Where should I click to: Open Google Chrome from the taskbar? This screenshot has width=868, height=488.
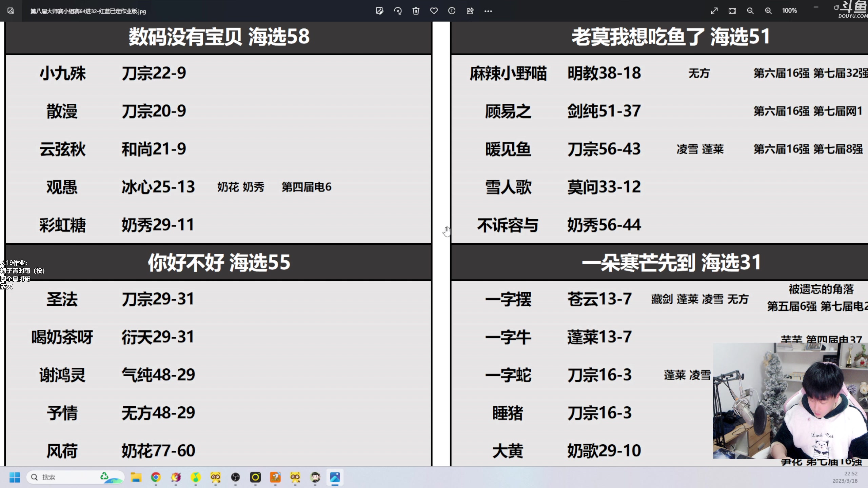pos(156,477)
